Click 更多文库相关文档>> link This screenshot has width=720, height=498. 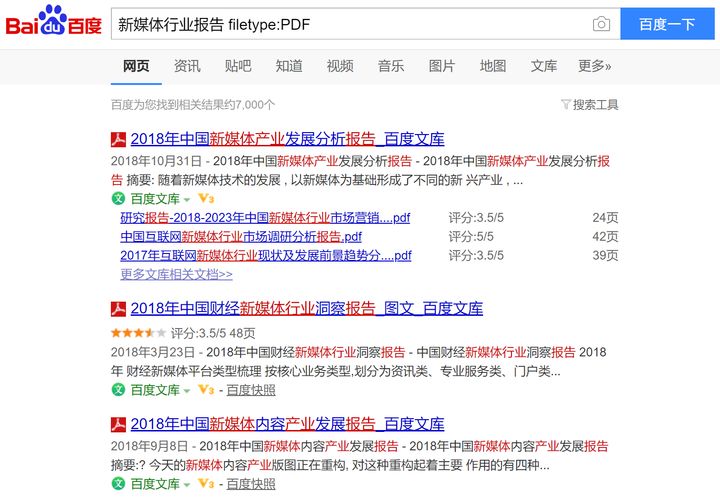click(x=176, y=274)
